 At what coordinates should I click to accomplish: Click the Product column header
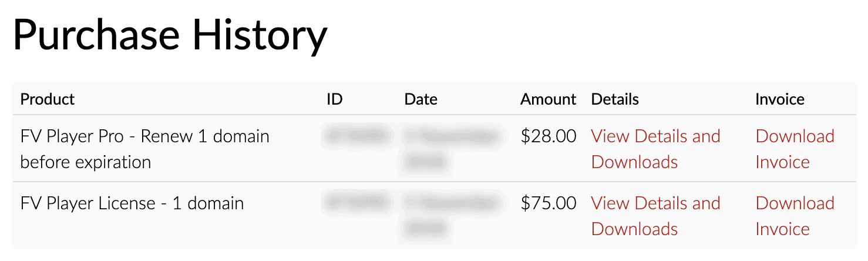(x=48, y=99)
